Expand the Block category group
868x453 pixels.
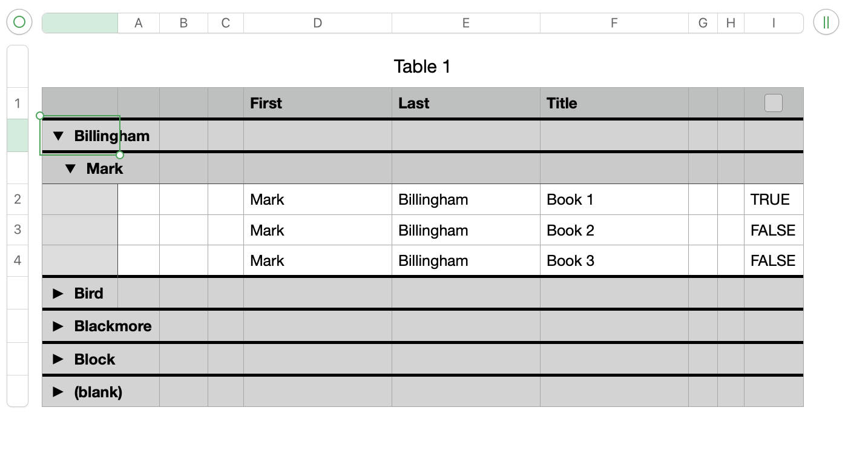click(58, 360)
